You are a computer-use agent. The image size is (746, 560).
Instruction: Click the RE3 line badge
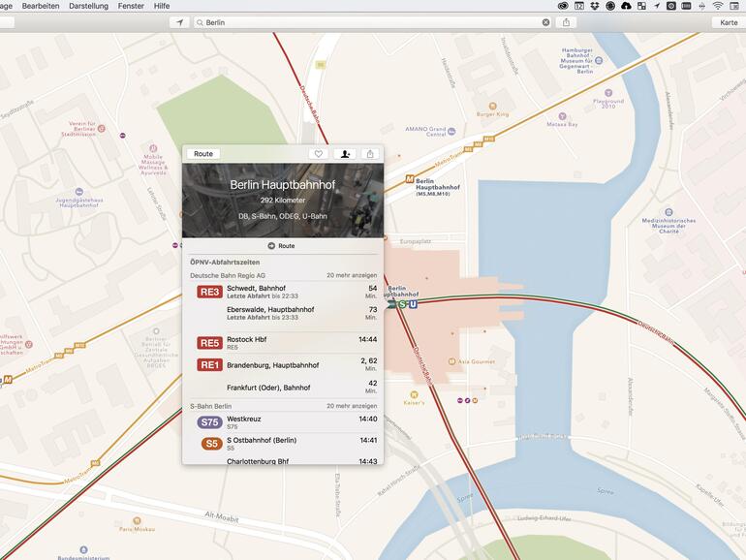[x=210, y=292]
